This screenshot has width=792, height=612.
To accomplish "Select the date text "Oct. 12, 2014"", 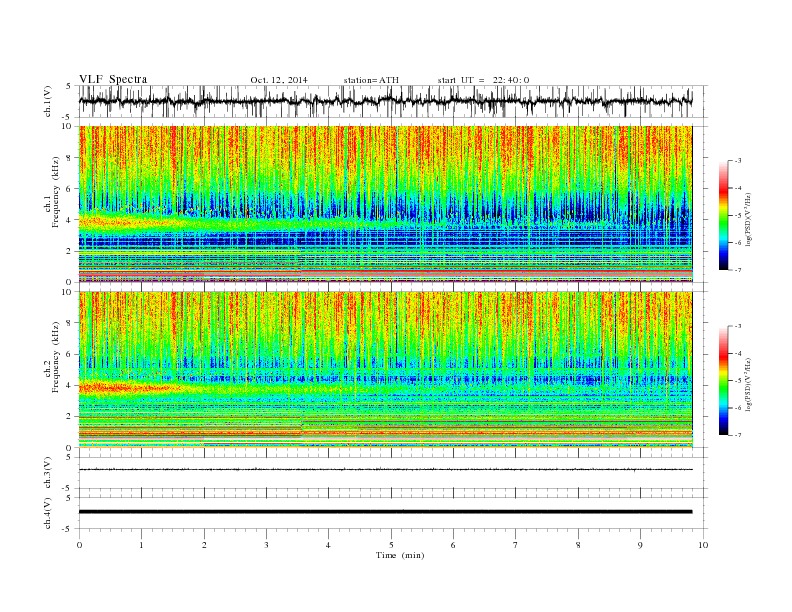I will pyautogui.click(x=279, y=80).
